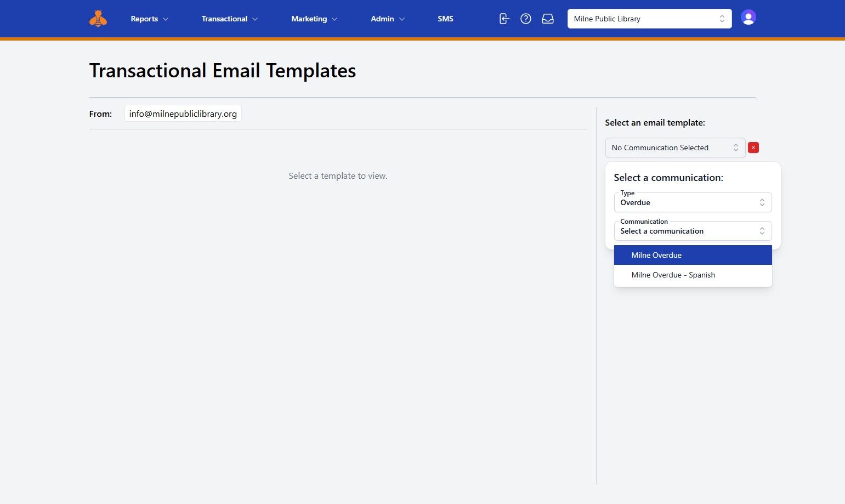
Task: Open the help question mark icon
Action: [526, 19]
